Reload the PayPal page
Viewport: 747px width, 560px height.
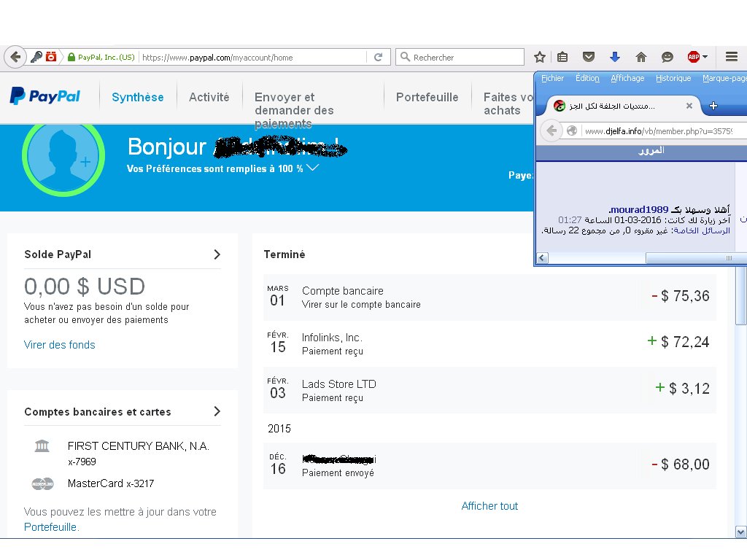click(x=379, y=57)
